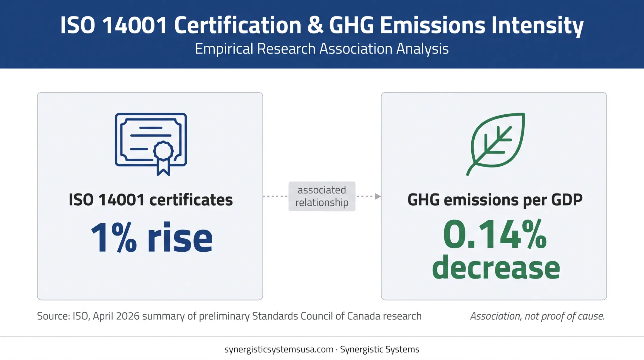Click the 'ISO 14001 certificates' heading
The width and height of the screenshot is (644, 360).
pyautogui.click(x=151, y=200)
